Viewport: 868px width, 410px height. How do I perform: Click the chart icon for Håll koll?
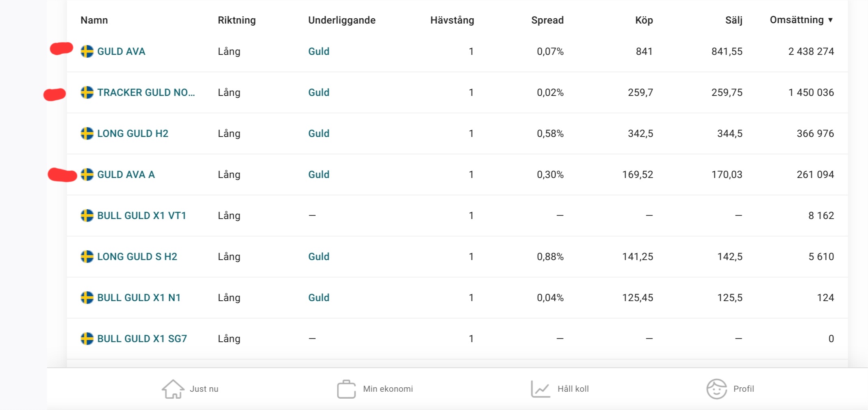pyautogui.click(x=540, y=389)
